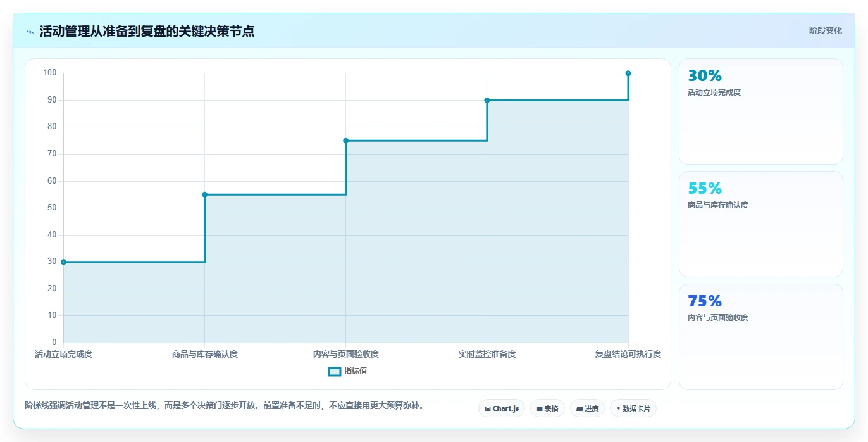The width and height of the screenshot is (868, 442).
Task: Click the chart title 活动管理从准备到复盘的关键决策节点
Action: point(147,31)
